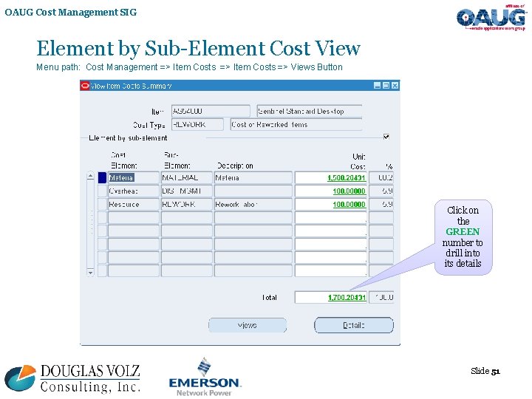Click the Cost of Reworked Items field
The image size is (532, 399).
(x=296, y=125)
